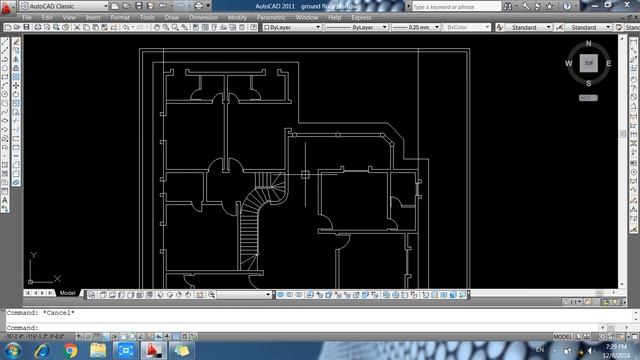Click the vertical drawing area scrollbar
Image resolution: width=640 pixels, height=360 pixels.
[622, 161]
